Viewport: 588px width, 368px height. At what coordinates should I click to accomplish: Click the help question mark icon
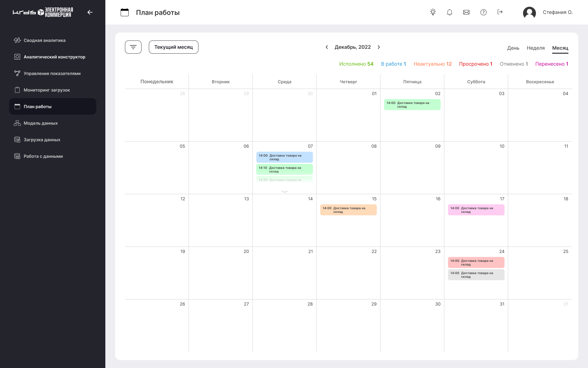point(483,12)
